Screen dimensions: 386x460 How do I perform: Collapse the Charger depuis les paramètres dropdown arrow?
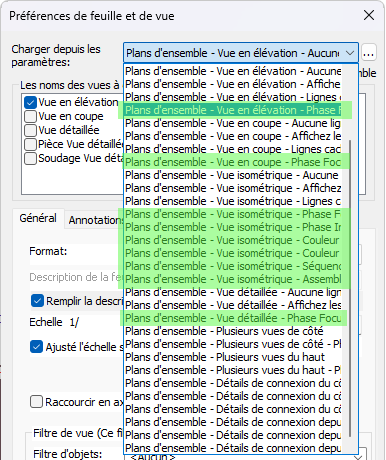[350, 53]
